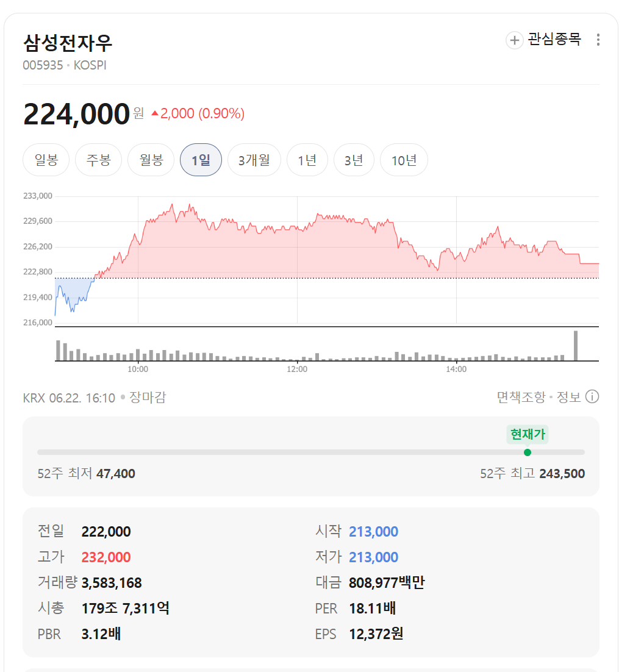The image size is (630, 672).
Task: Click the 현재가 label badge
Action: click(528, 434)
